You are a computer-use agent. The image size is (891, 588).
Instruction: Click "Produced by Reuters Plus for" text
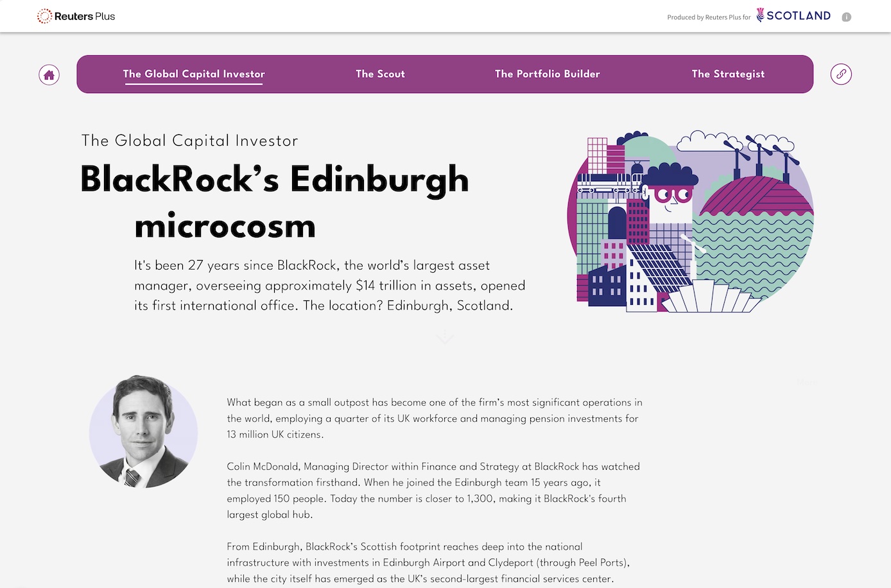click(x=709, y=17)
